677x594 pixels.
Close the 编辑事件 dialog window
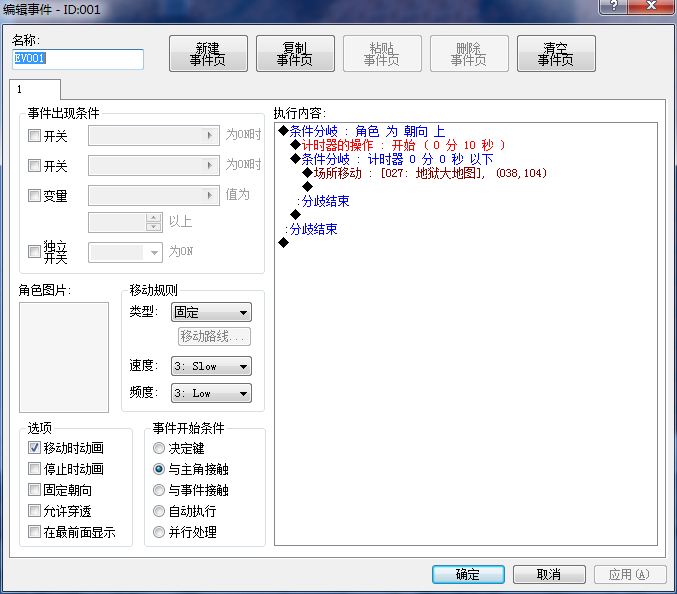651,6
